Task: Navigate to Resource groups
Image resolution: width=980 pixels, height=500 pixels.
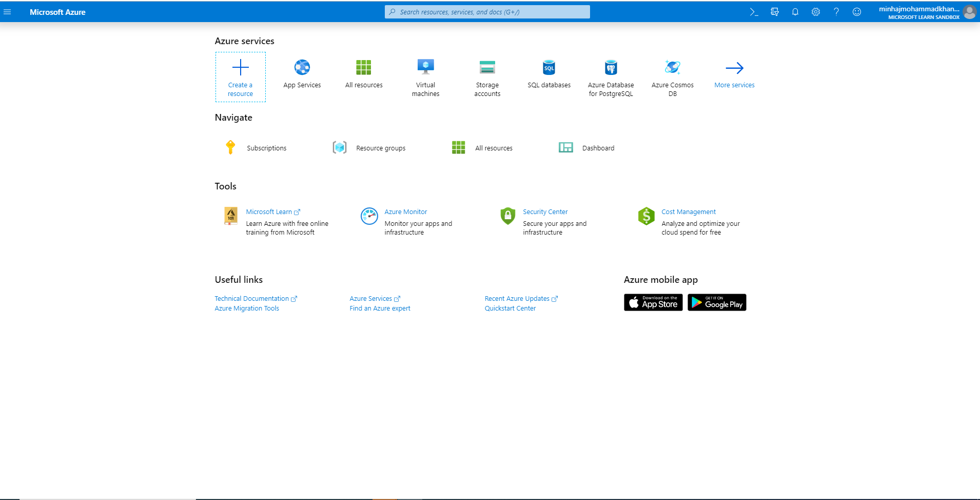Action: 380,148
